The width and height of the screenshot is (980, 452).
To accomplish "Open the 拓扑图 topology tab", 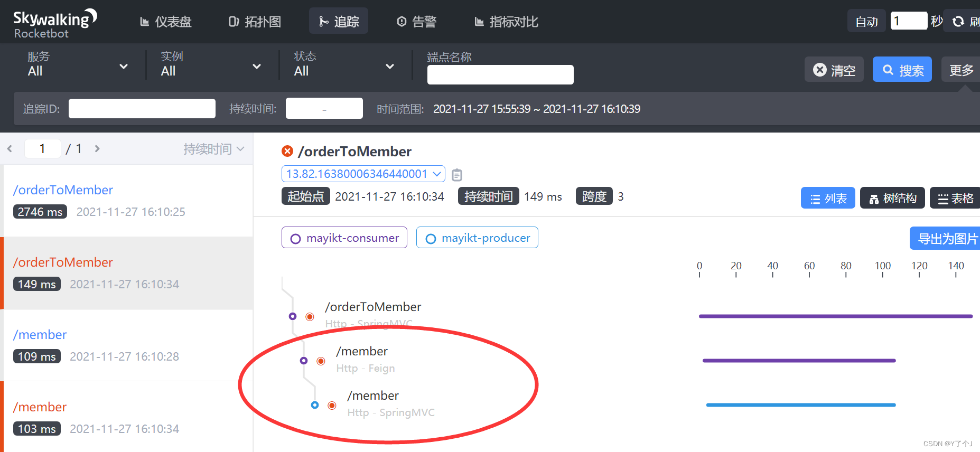I will tap(255, 22).
